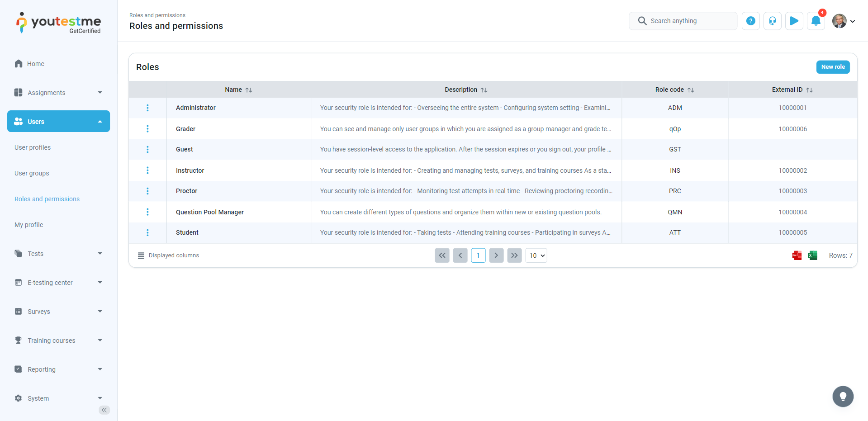
Task: Click the New role button
Action: coord(833,67)
